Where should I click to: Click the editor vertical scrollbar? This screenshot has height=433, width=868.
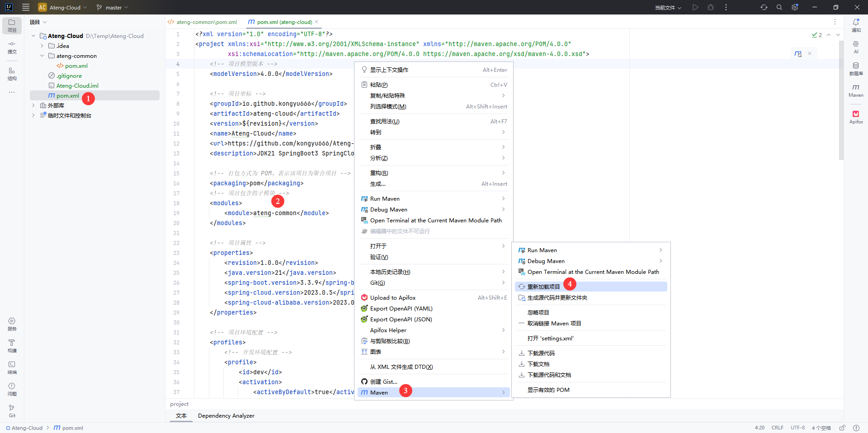click(x=841, y=99)
